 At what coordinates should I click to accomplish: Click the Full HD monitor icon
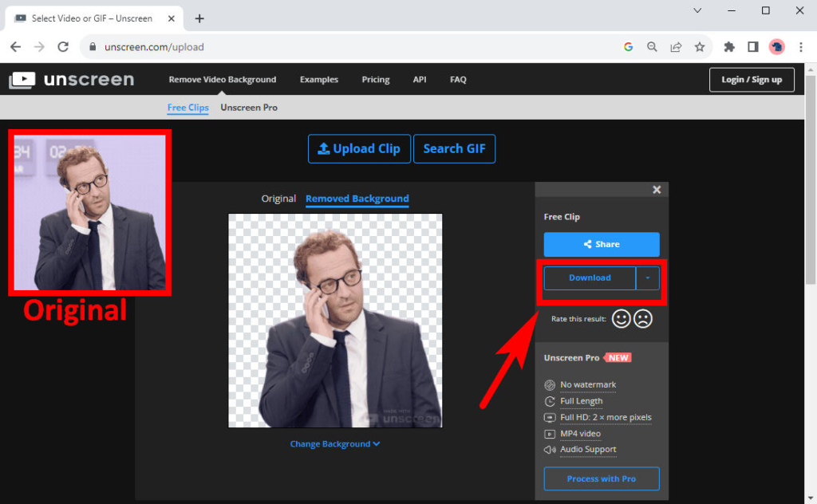[550, 417]
